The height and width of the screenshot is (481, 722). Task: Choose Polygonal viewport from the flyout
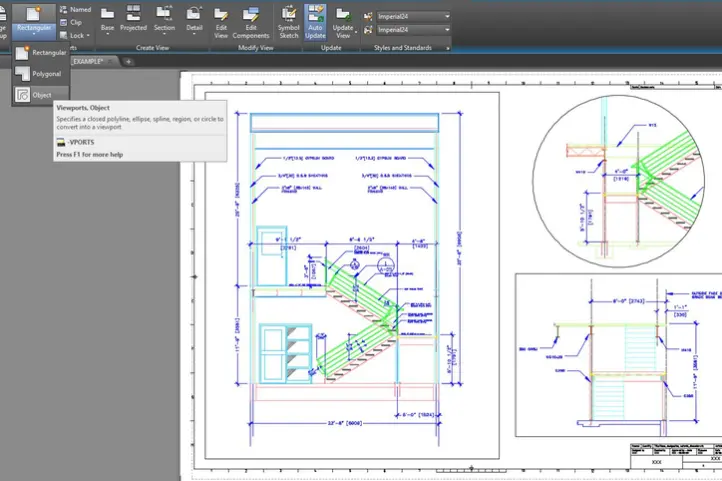point(41,74)
